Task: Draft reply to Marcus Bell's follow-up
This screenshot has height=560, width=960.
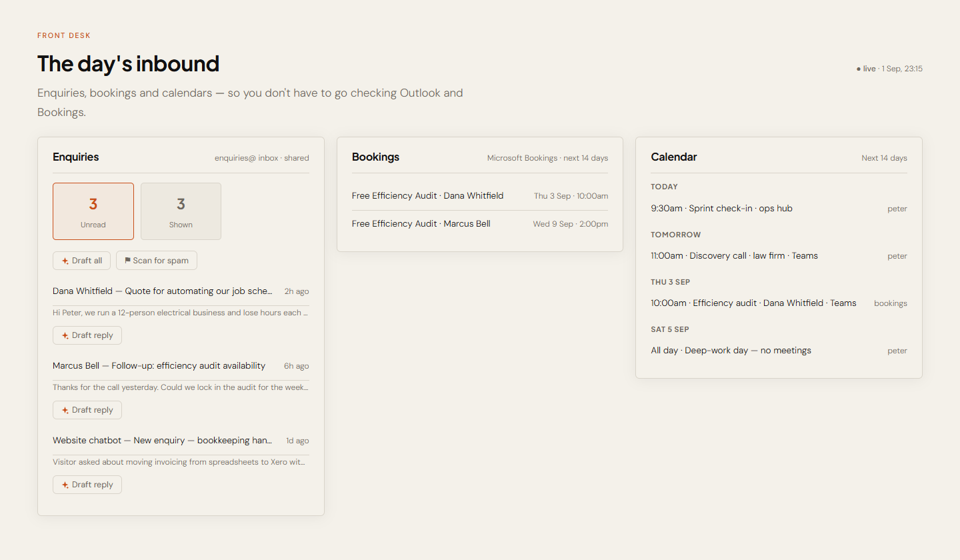Action: (x=87, y=410)
